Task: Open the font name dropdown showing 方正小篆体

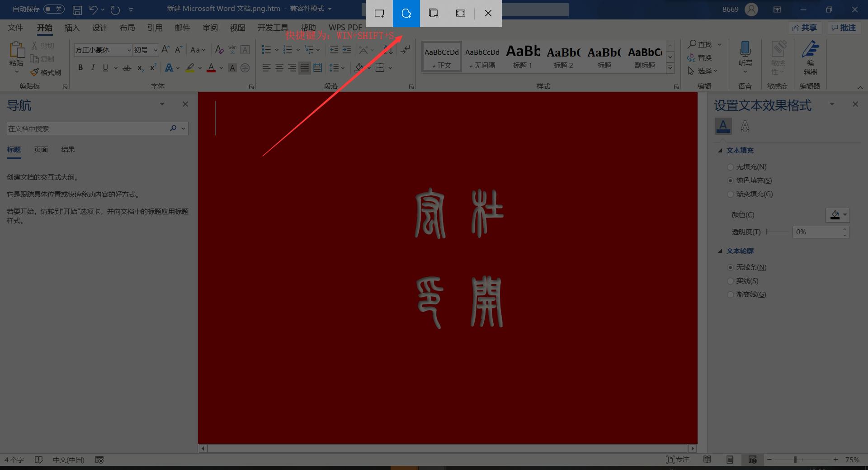Action: [129, 50]
